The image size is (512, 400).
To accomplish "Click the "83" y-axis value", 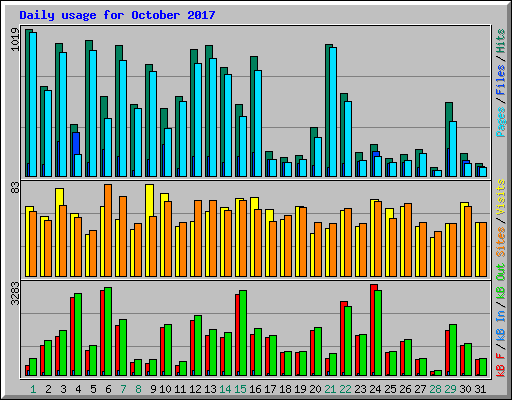I will click(x=15, y=188).
